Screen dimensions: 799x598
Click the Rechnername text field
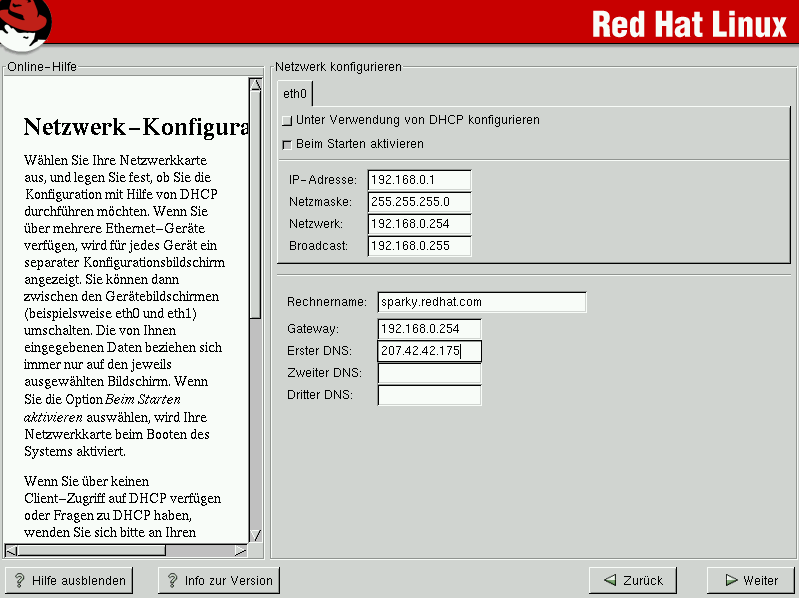pos(481,302)
